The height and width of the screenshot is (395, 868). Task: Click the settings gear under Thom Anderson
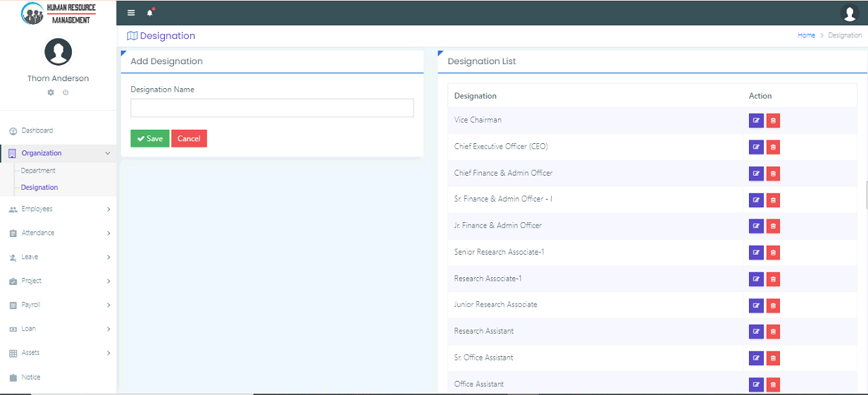51,92
